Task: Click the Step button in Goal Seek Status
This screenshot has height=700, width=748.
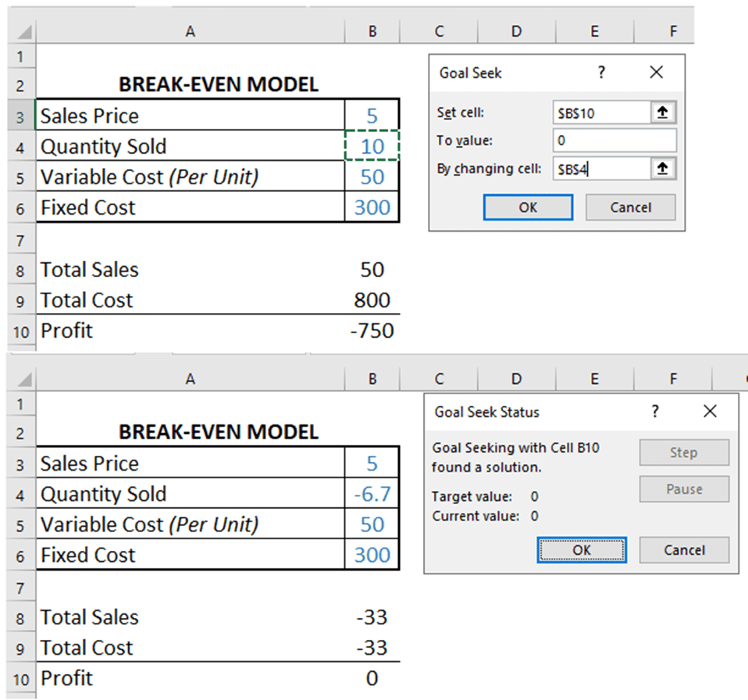Action: [x=684, y=452]
